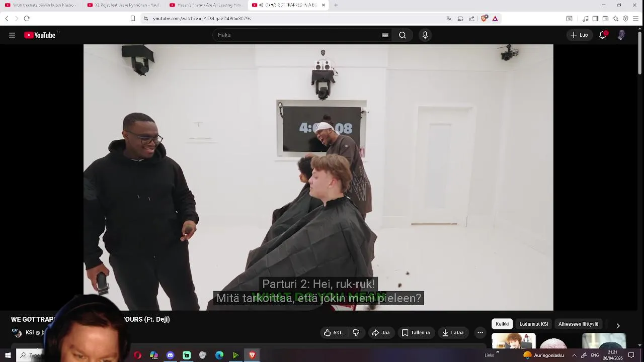Click the KSI channel avatar
Image resolution: width=644 pixels, height=362 pixels.
pyautogui.click(x=17, y=333)
